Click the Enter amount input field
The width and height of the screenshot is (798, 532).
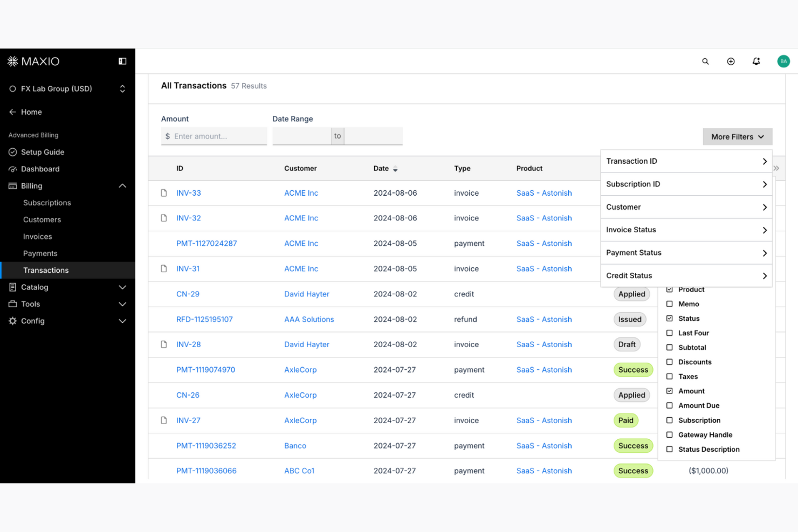[214, 136]
